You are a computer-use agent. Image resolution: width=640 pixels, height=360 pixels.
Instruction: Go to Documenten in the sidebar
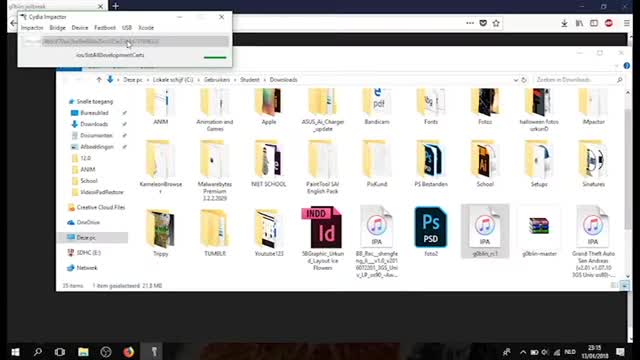pos(96,135)
